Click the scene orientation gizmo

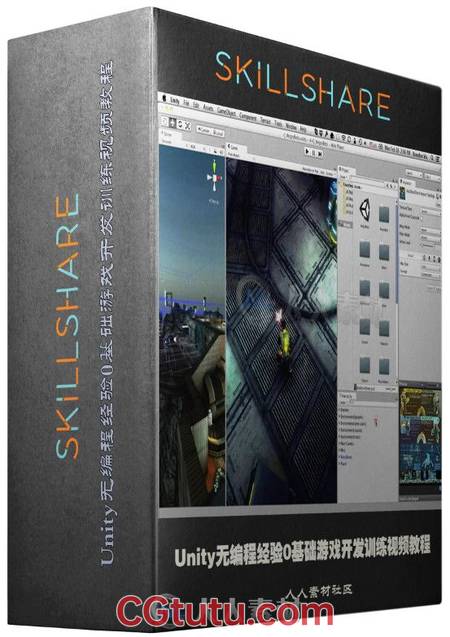pos(214,178)
